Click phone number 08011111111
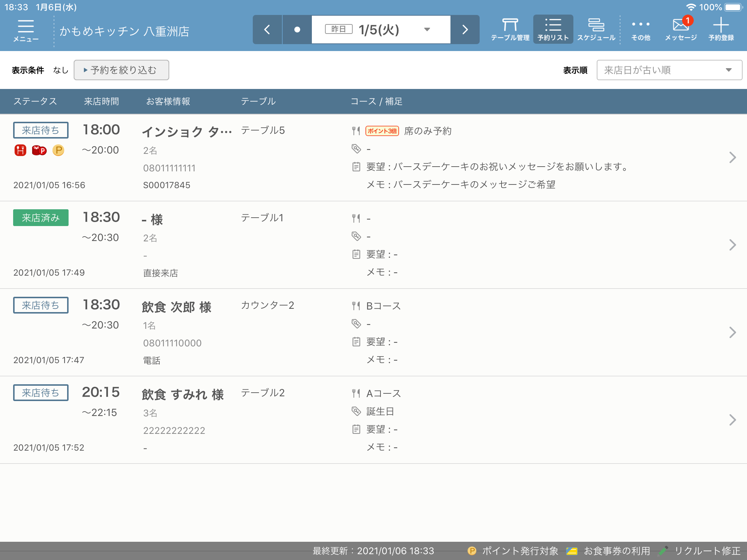 coord(169,168)
